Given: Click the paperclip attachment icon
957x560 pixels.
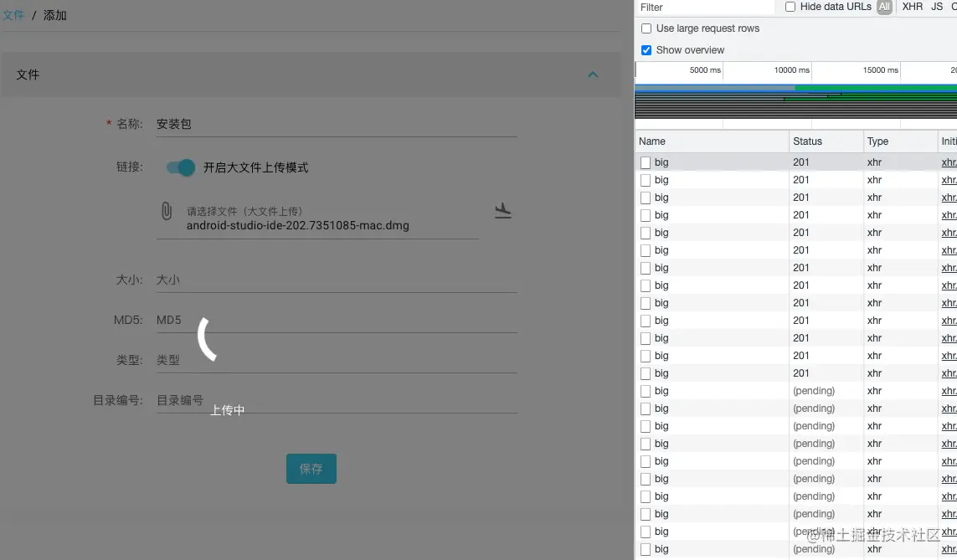Looking at the screenshot, I should click(166, 211).
